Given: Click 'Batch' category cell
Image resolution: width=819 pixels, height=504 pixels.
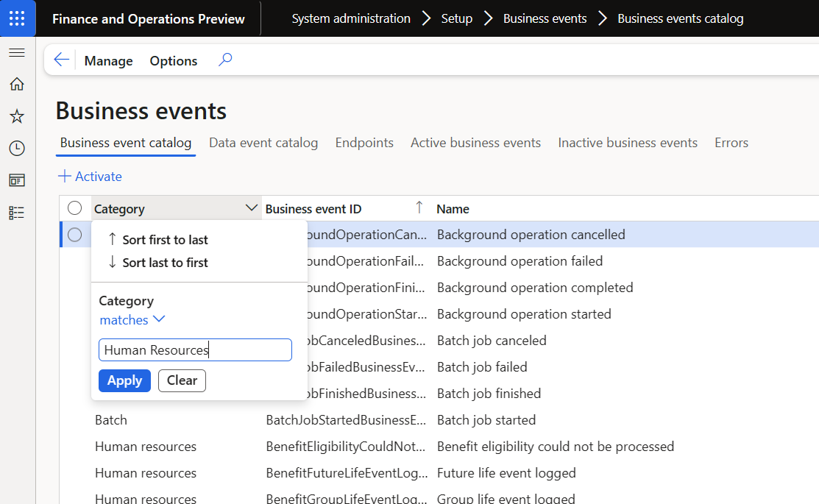Looking at the screenshot, I should (x=110, y=420).
